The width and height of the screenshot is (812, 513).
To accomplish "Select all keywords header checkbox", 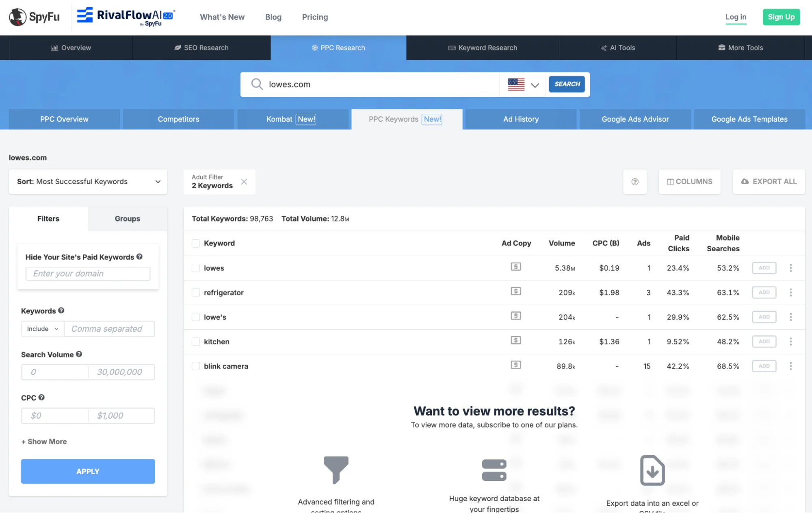I will [196, 243].
